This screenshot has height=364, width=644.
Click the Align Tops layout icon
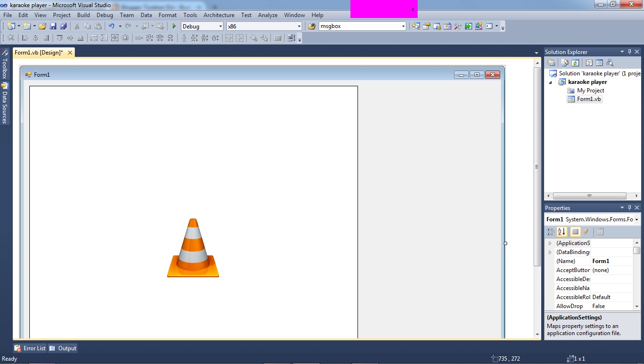[x=60, y=38]
